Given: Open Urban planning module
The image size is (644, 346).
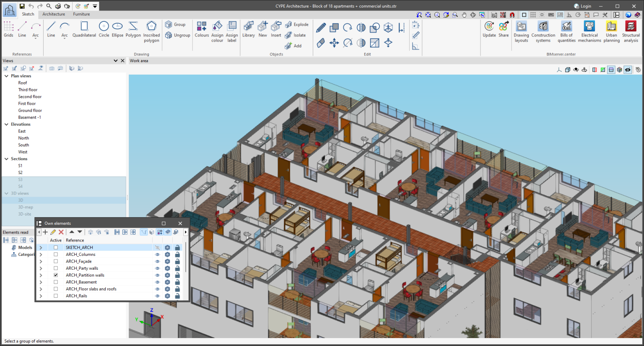Looking at the screenshot, I should [x=611, y=31].
